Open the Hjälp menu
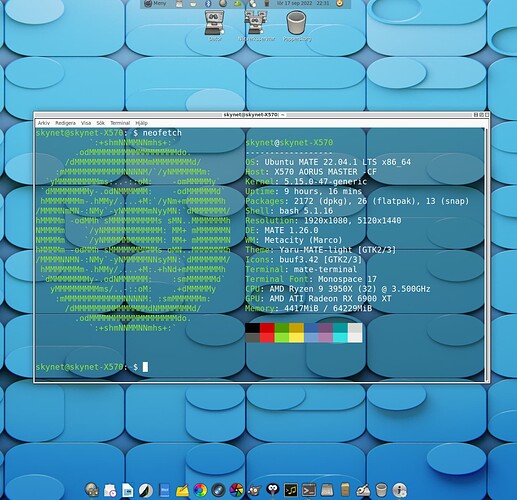Image resolution: width=517 pixels, height=500 pixels. [x=141, y=123]
